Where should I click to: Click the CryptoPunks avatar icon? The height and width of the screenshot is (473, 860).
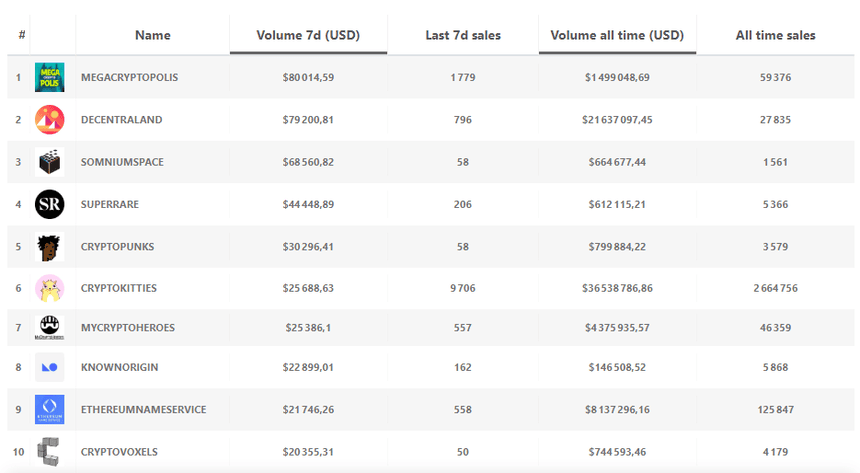click(50, 246)
